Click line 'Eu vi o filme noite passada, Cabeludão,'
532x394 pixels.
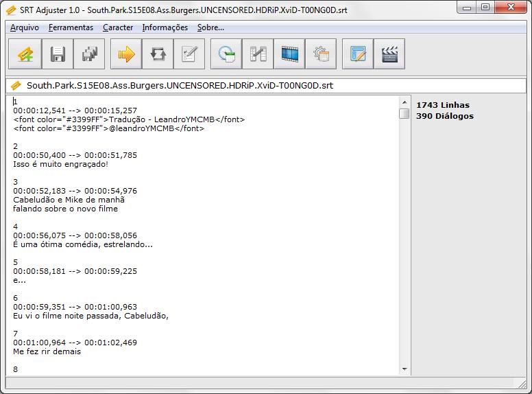click(90, 316)
